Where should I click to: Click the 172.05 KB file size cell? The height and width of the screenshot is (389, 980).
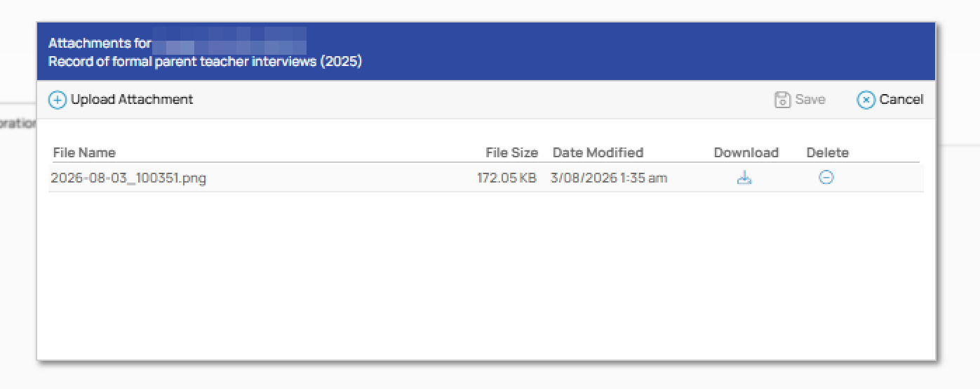click(x=506, y=178)
